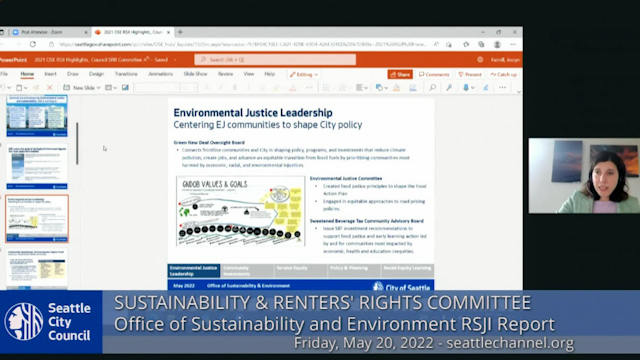Open the ribbon overflow ellipsis menu
This screenshot has width=640, height=360.
502,88
